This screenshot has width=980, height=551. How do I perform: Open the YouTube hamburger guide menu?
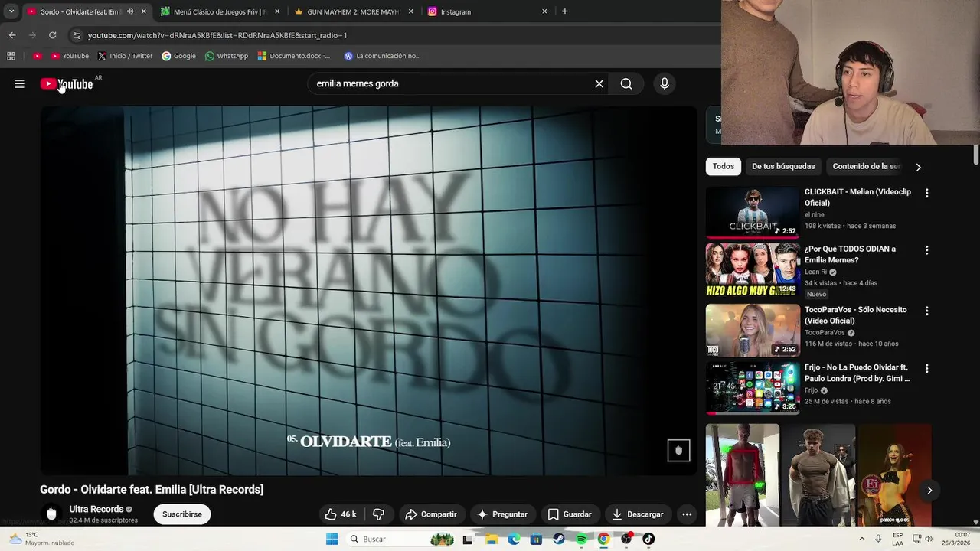point(20,84)
